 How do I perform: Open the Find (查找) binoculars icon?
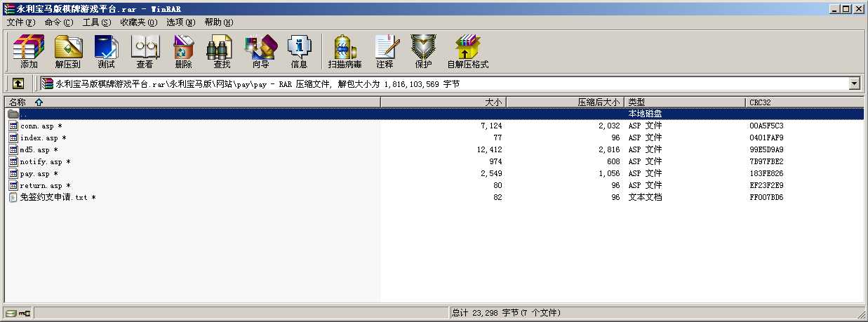tap(222, 51)
